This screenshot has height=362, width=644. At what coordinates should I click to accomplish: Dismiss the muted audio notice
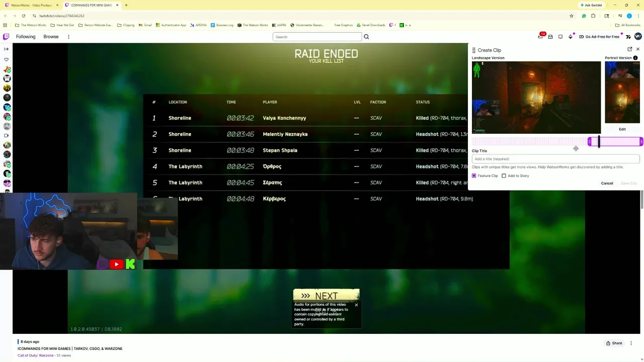point(356,305)
